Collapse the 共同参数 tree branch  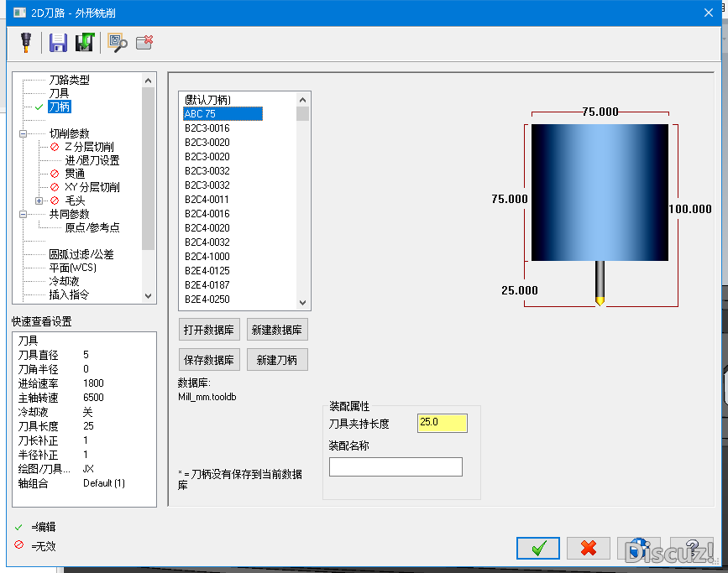pyautogui.click(x=23, y=215)
